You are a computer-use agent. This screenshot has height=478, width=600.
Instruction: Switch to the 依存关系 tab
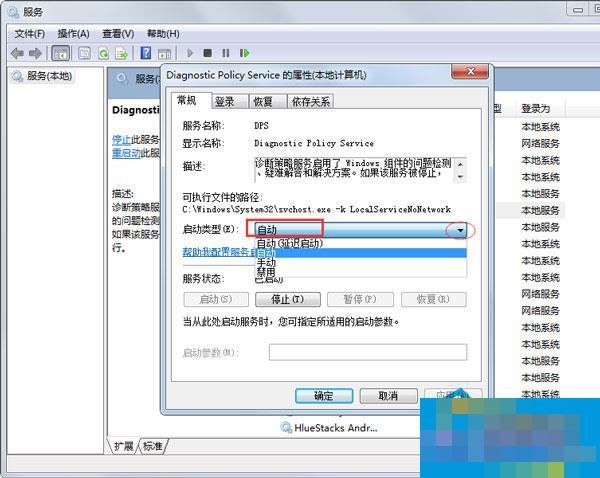click(x=310, y=101)
